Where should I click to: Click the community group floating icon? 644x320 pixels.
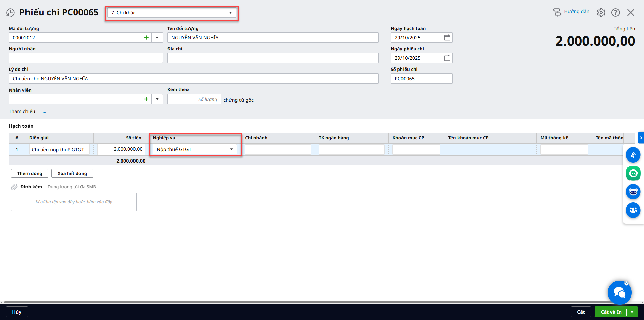point(633,211)
